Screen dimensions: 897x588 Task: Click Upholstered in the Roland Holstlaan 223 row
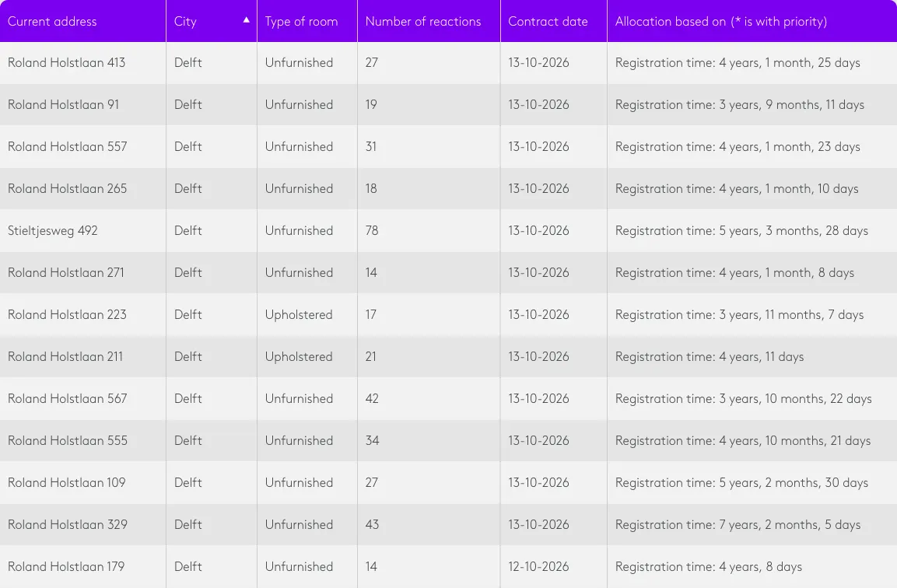(x=299, y=314)
